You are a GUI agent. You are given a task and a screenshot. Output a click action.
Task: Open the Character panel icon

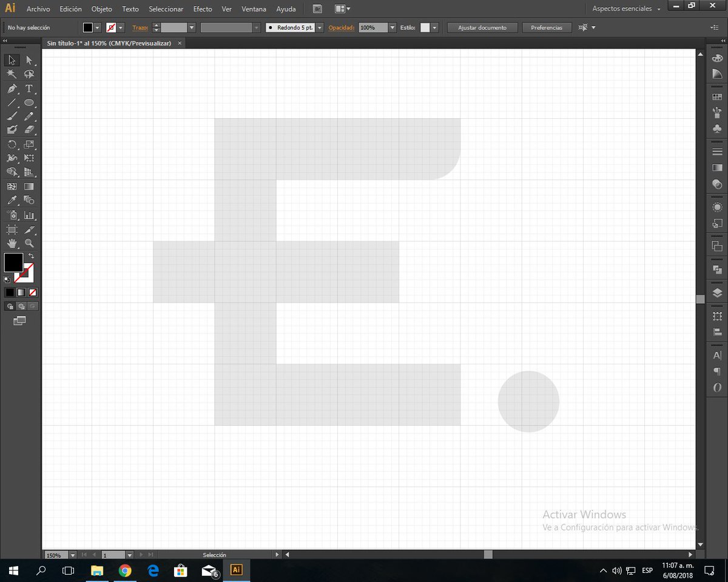(x=717, y=355)
